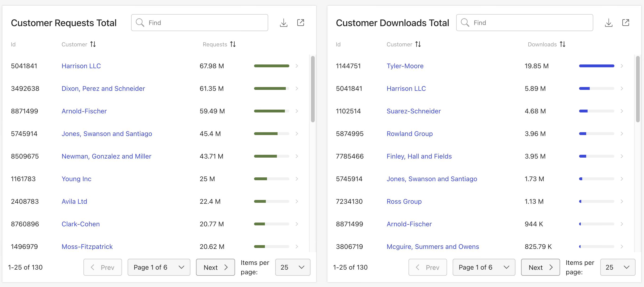This screenshot has height=287, width=644.
Task: Open page selector in downloads table
Action: 484,267
